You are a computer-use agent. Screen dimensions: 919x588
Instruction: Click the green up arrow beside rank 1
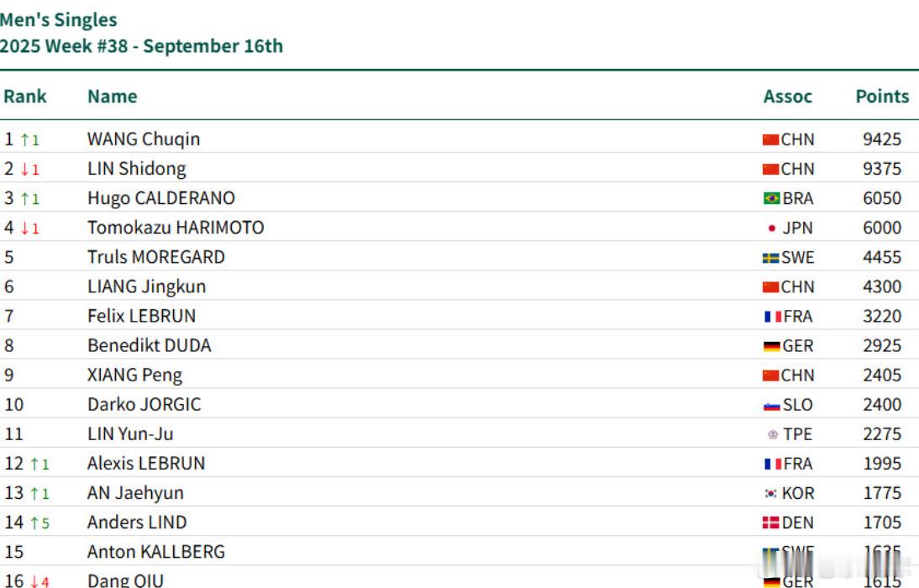[24, 140]
